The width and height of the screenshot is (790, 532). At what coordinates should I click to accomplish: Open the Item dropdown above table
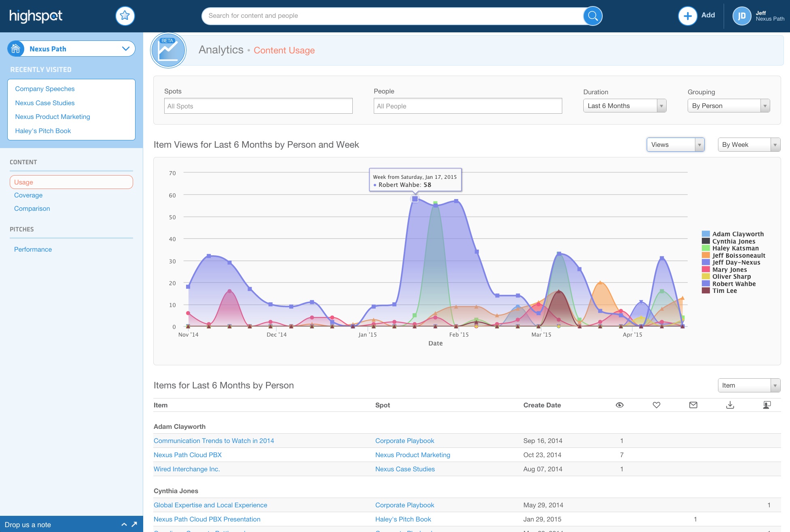click(749, 385)
